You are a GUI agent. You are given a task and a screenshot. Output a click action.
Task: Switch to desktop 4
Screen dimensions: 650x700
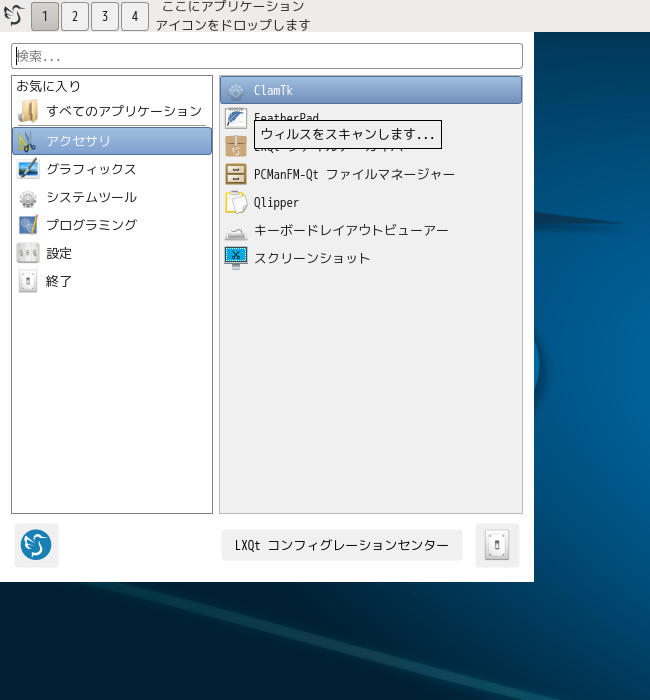point(135,16)
